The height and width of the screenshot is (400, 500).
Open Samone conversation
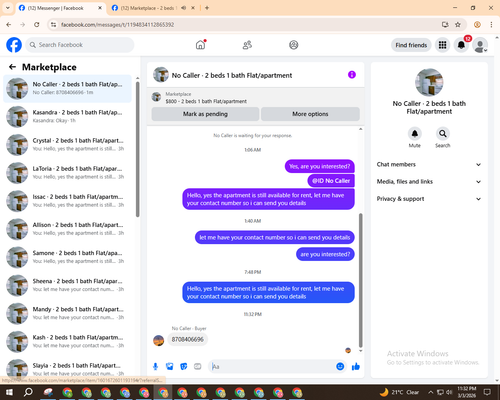click(x=67, y=257)
